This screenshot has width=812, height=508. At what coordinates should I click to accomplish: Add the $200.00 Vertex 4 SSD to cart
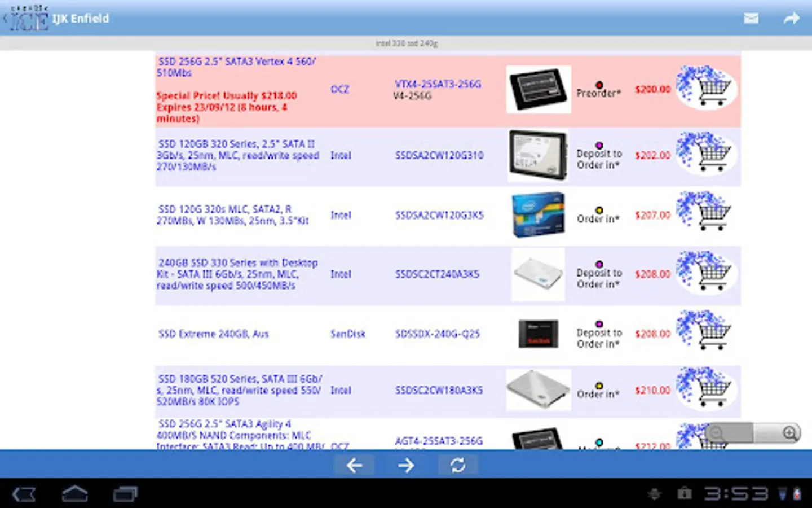(x=706, y=87)
